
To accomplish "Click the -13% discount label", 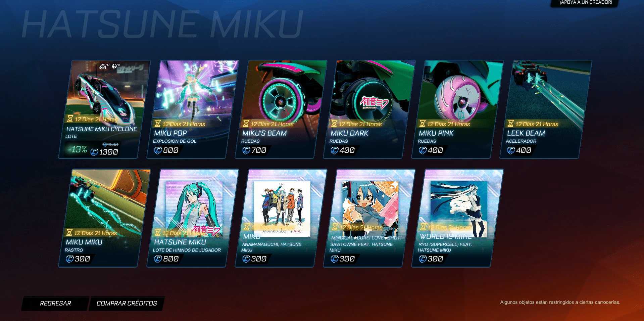I will [x=77, y=149].
